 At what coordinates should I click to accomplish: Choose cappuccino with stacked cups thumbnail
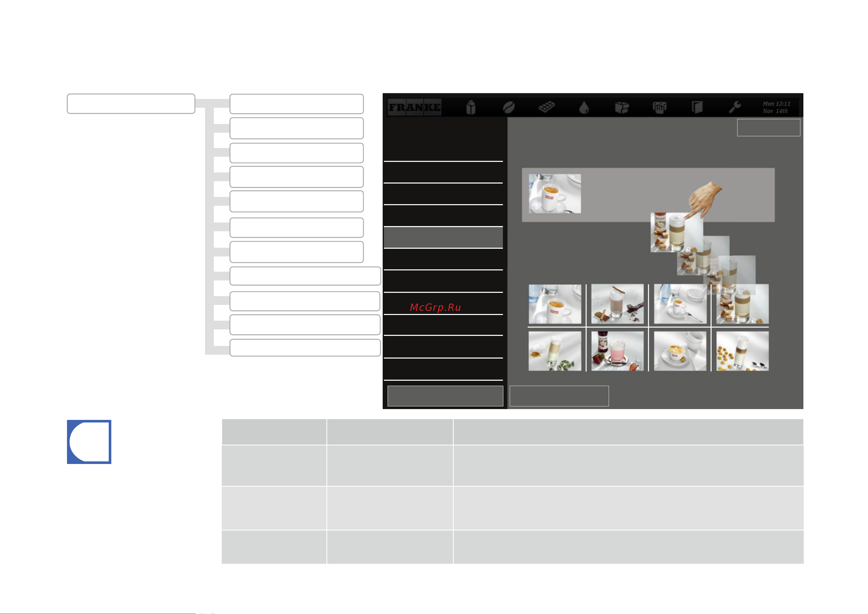click(x=680, y=351)
